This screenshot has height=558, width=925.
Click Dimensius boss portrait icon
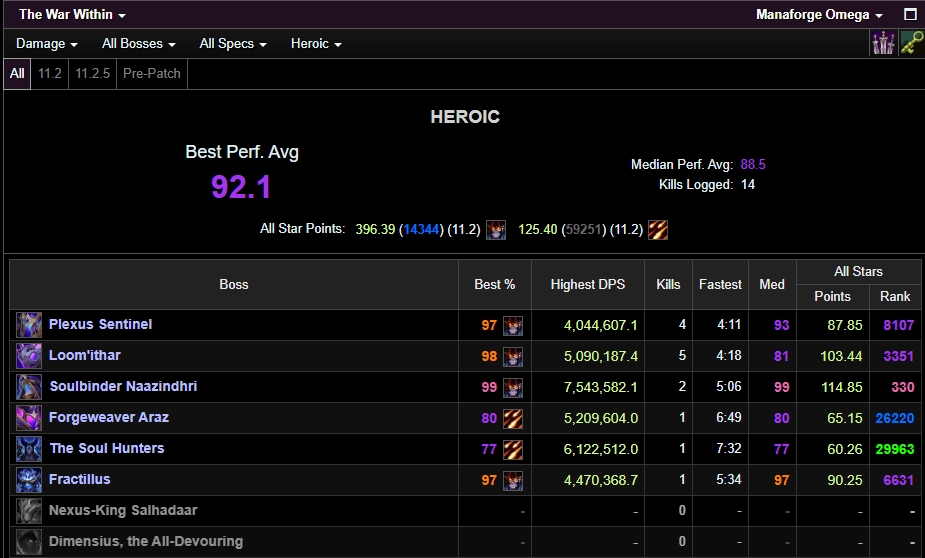(x=29, y=541)
